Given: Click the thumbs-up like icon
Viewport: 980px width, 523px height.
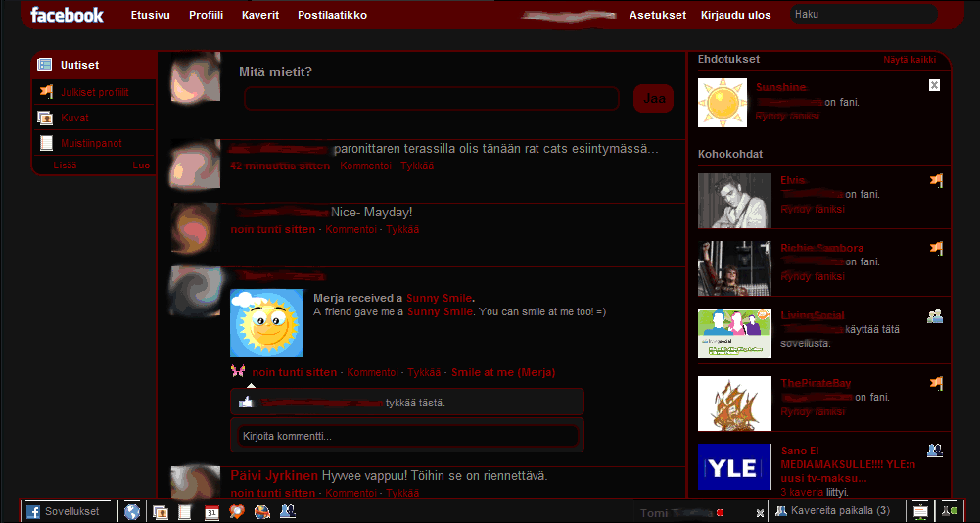Looking at the screenshot, I should 246,403.
